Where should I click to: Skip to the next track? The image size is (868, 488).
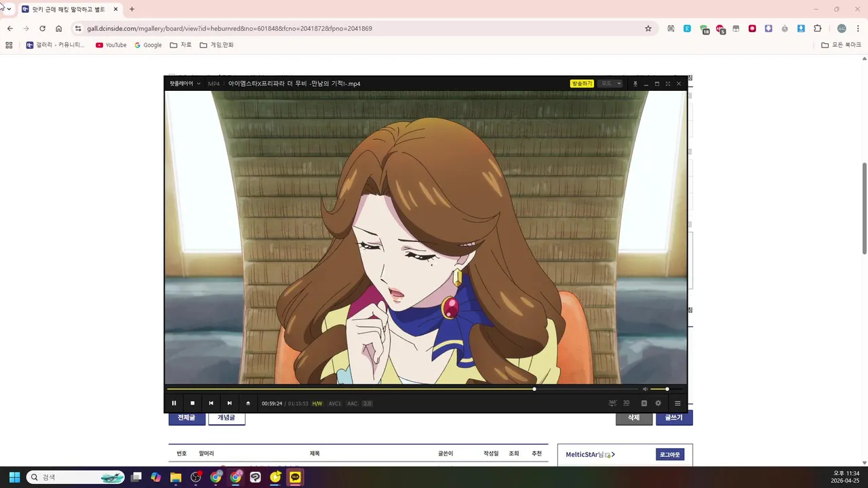[229, 403]
